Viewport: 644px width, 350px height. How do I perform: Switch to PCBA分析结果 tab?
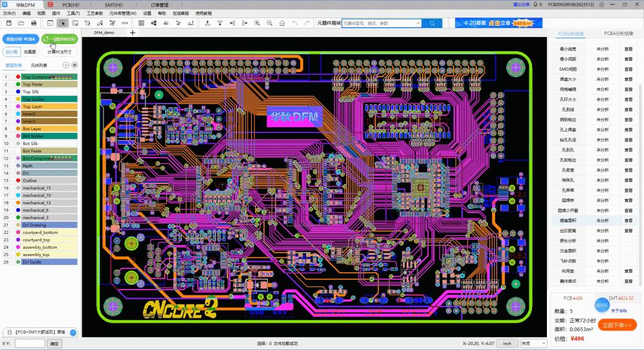[619, 34]
